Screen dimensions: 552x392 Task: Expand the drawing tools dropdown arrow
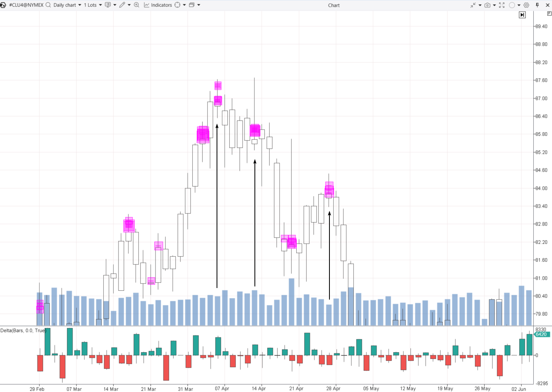129,5
